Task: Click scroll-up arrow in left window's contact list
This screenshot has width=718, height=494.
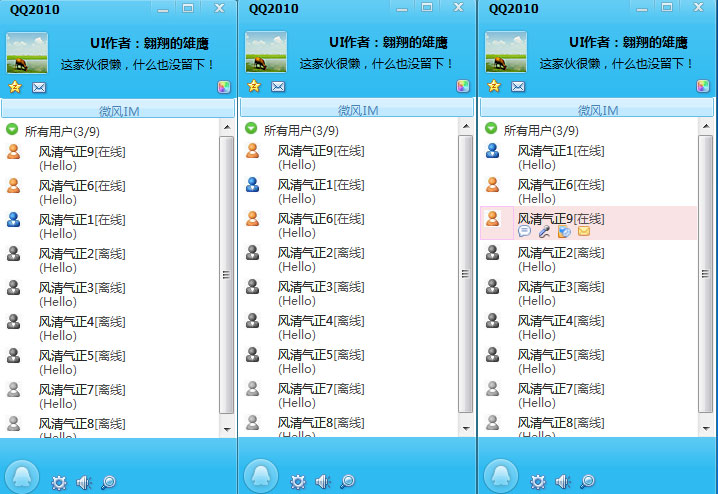Action: [227, 127]
